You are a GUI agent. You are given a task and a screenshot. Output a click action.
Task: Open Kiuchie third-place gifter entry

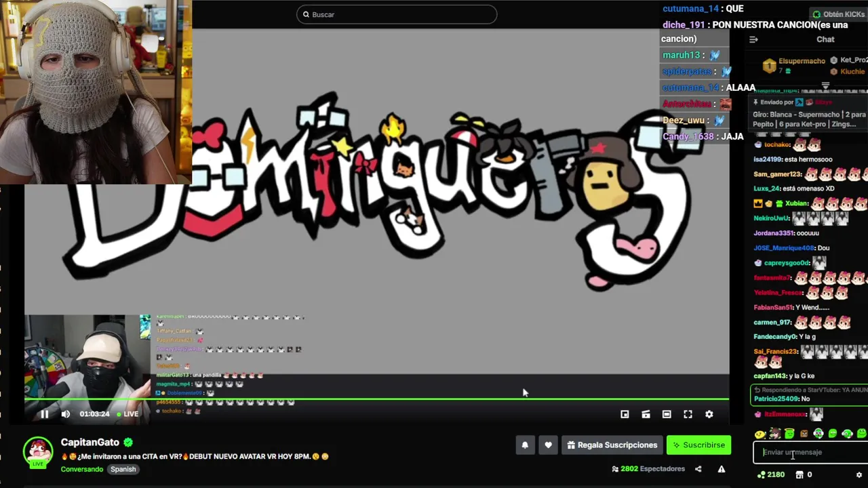coord(848,71)
